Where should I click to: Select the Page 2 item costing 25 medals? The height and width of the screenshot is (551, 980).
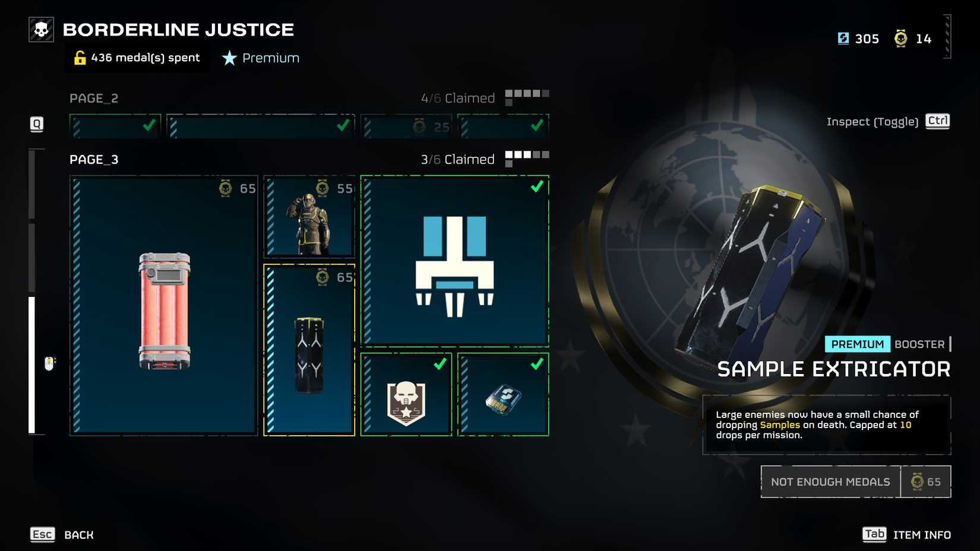point(406,126)
